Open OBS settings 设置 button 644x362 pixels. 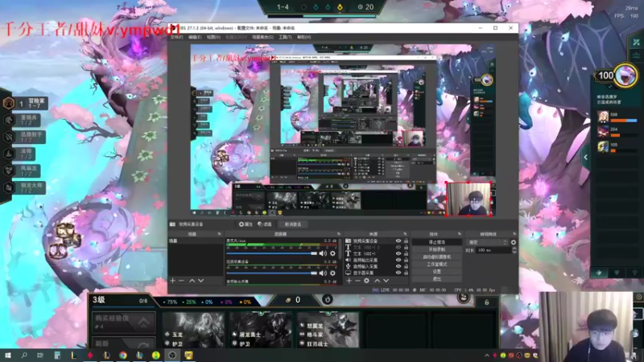point(436,272)
